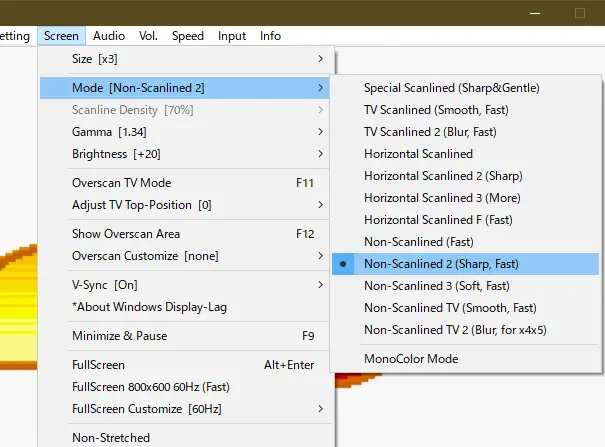Open the Speed menu

[187, 36]
